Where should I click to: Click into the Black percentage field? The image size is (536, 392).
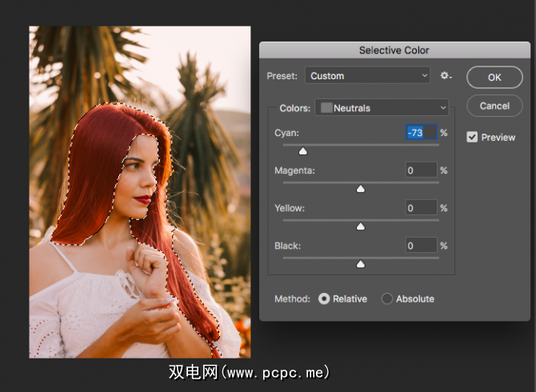click(421, 246)
